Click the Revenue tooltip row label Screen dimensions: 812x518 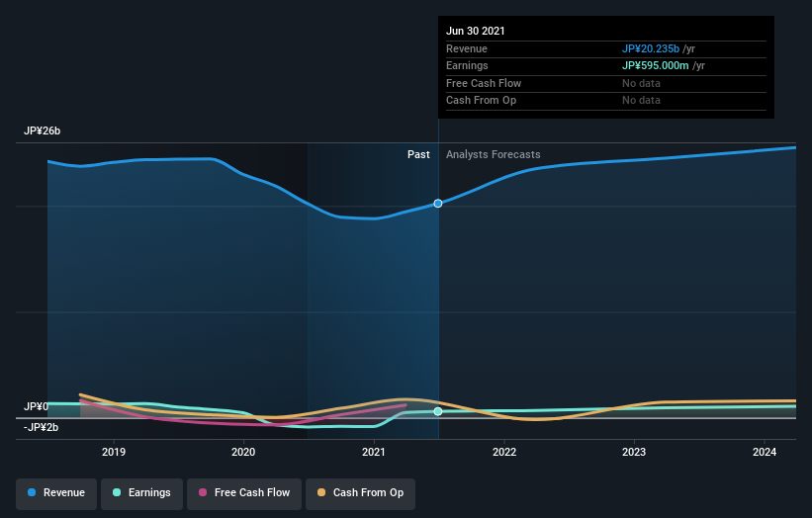point(467,48)
